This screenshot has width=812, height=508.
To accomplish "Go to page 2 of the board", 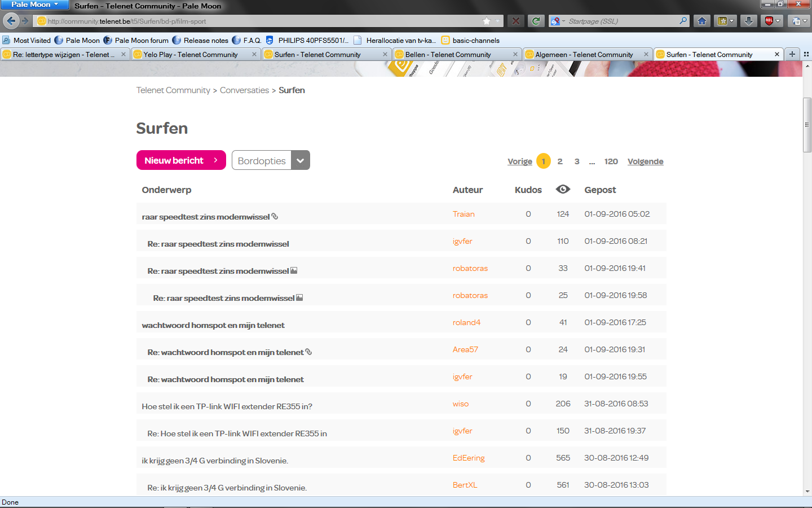I will click(560, 161).
